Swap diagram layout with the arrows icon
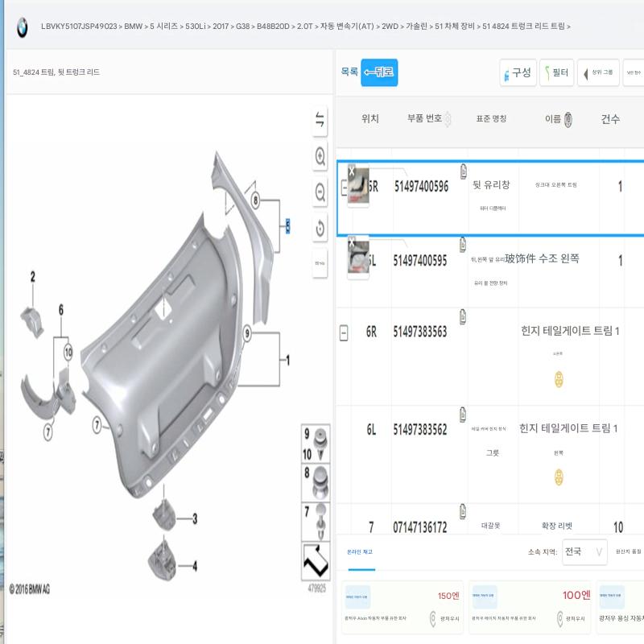 click(x=320, y=121)
